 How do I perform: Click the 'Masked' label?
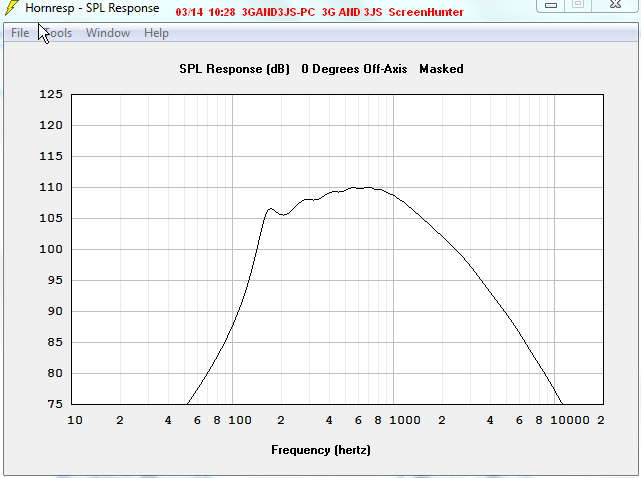tap(441, 69)
